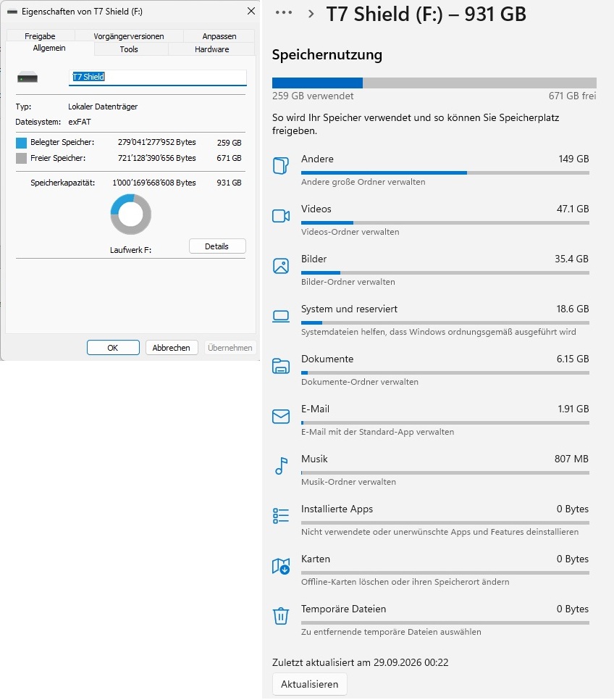Click the System und reserviert laptop icon
The height and width of the screenshot is (700, 614).
(281, 317)
